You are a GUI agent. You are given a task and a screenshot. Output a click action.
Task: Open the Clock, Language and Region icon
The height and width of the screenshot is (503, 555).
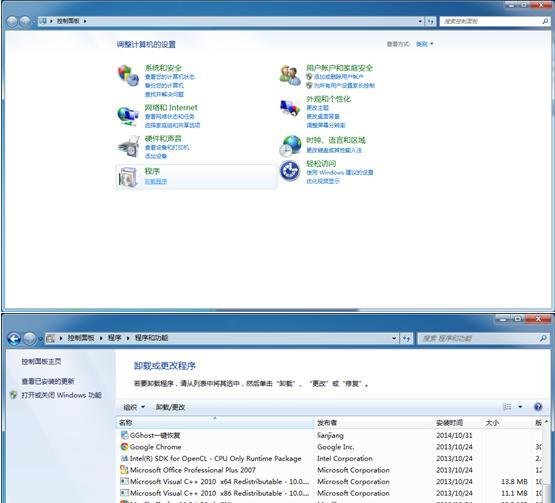point(291,145)
